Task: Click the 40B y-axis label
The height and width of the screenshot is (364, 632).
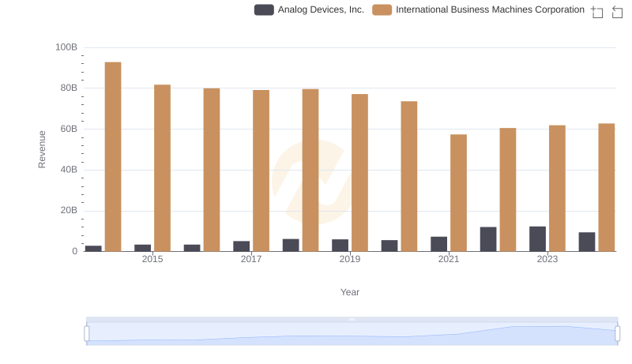Action: tap(69, 170)
